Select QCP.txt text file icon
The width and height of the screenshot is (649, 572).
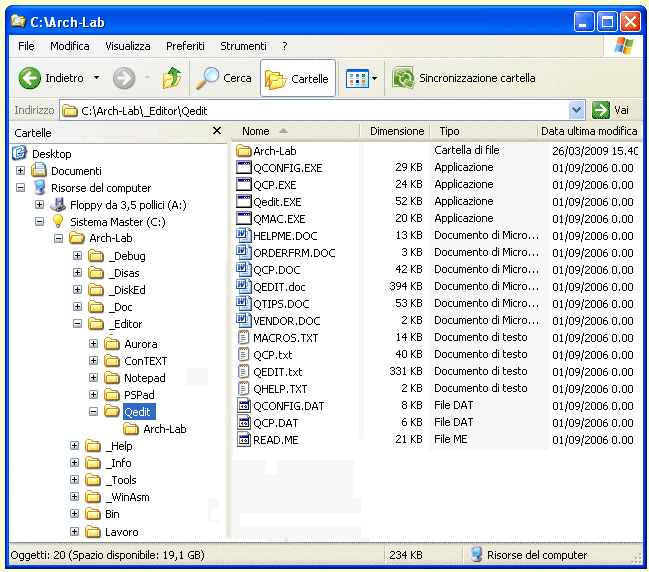243,355
